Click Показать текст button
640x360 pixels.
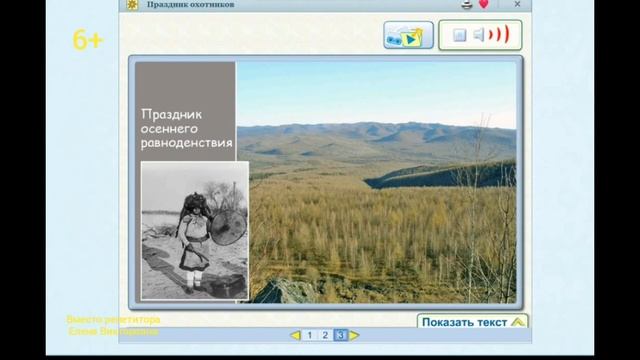[x=473, y=322]
